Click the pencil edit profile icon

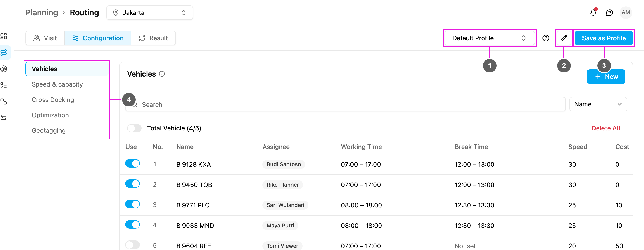564,38
